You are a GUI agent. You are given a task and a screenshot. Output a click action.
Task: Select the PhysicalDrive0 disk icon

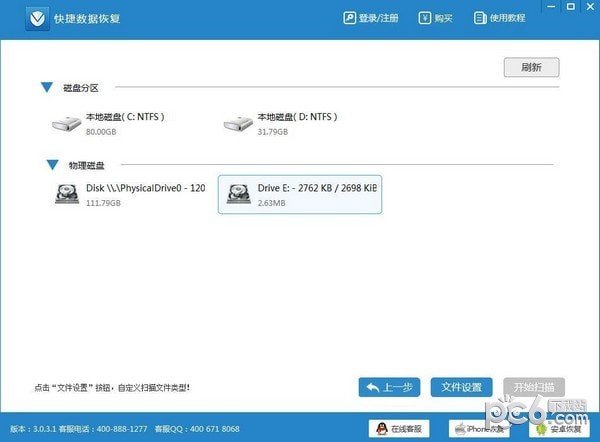(x=68, y=194)
